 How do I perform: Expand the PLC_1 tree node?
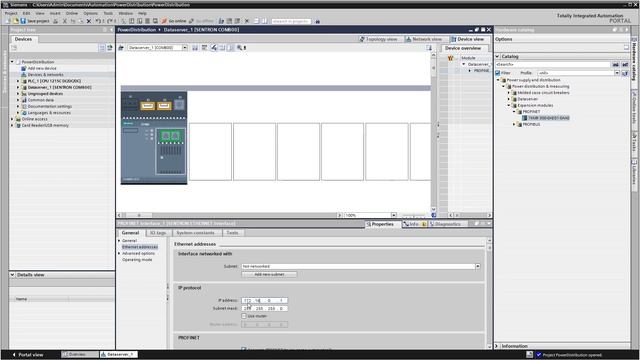(18, 81)
